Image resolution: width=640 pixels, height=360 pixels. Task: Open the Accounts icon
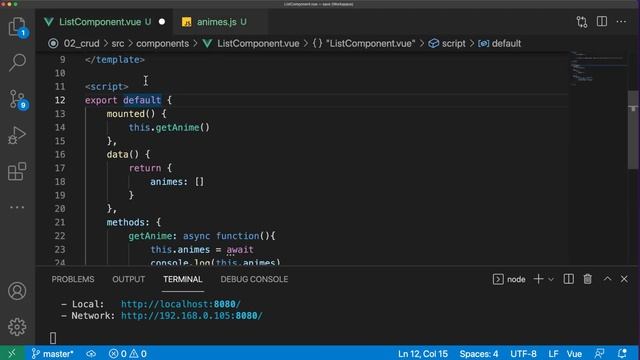[x=17, y=291]
